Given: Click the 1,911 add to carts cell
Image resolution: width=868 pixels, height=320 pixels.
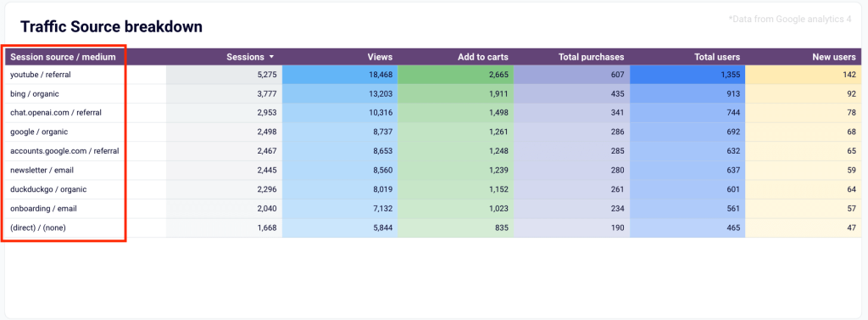Looking at the screenshot, I should 455,93.
